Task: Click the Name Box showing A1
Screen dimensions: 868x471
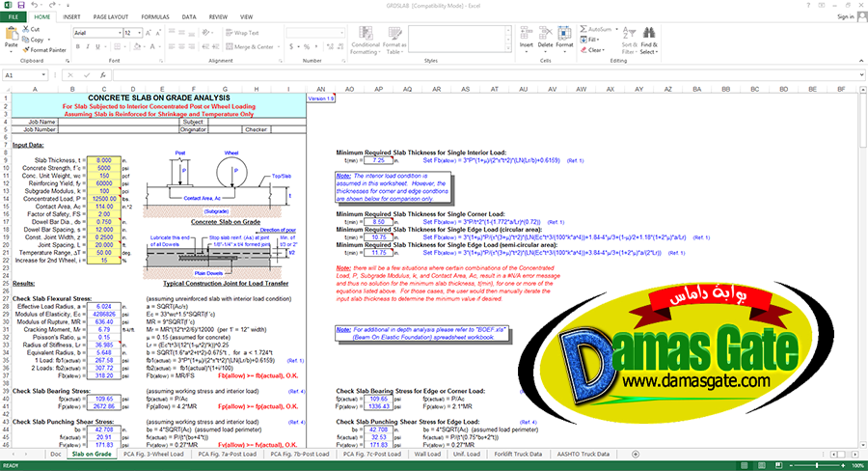Action: [25, 75]
